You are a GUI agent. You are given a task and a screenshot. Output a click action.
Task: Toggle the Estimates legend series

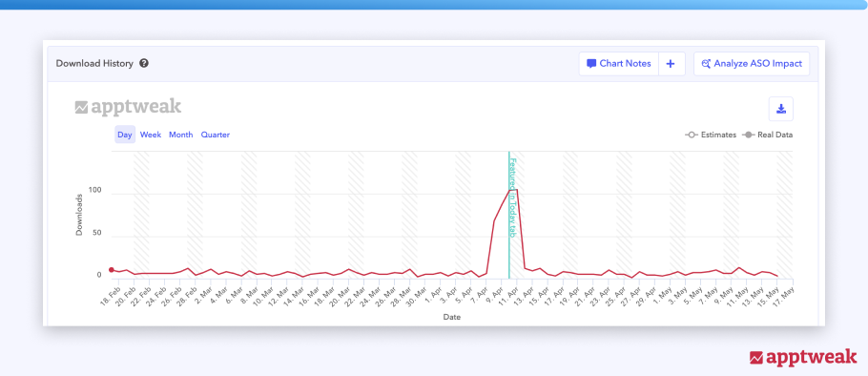coord(711,135)
